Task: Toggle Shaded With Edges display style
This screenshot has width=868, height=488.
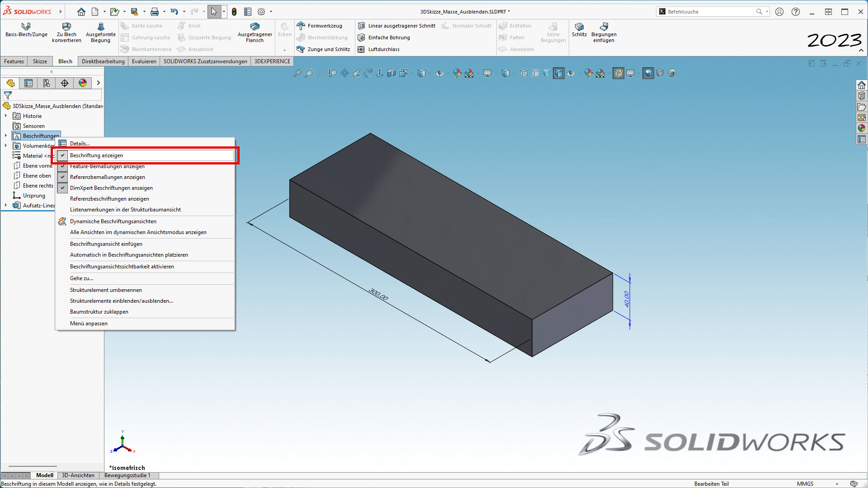Action: (x=559, y=73)
